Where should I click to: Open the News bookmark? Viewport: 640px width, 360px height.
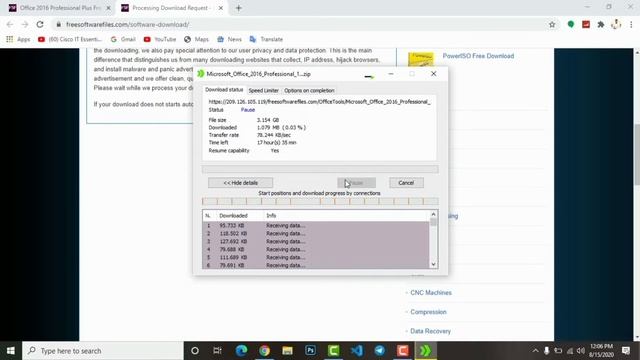[x=229, y=39]
